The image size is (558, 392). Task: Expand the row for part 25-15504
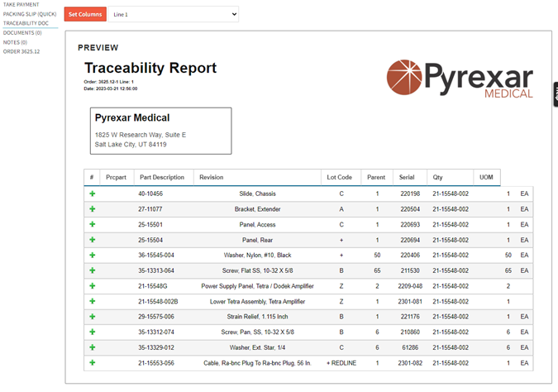[x=92, y=240]
